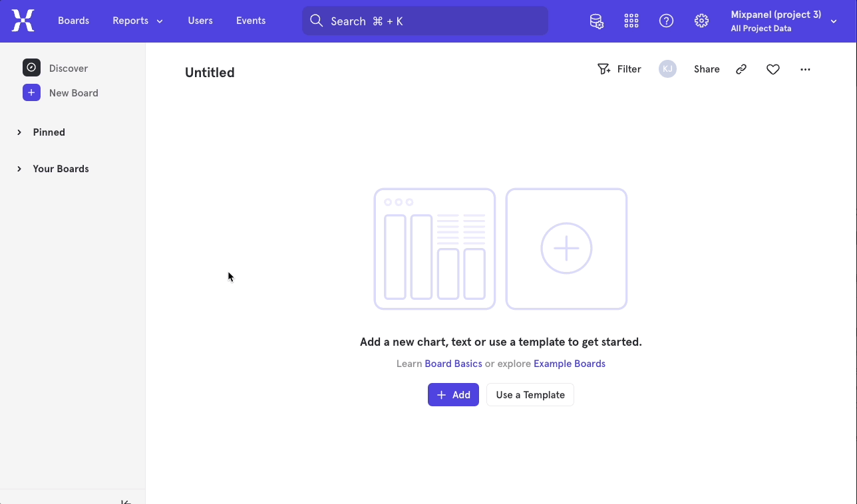
Task: Go to Boards in top navigation
Action: 73,21
